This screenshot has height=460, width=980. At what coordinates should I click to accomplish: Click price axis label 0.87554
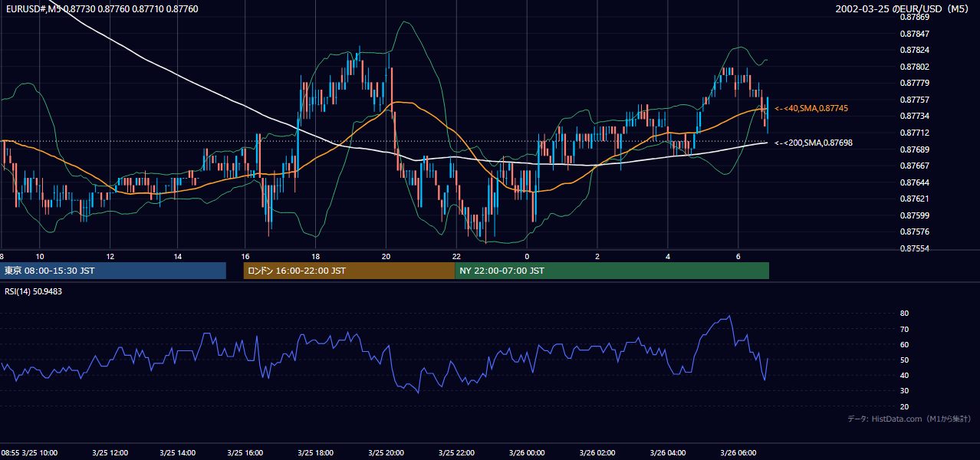(914, 248)
